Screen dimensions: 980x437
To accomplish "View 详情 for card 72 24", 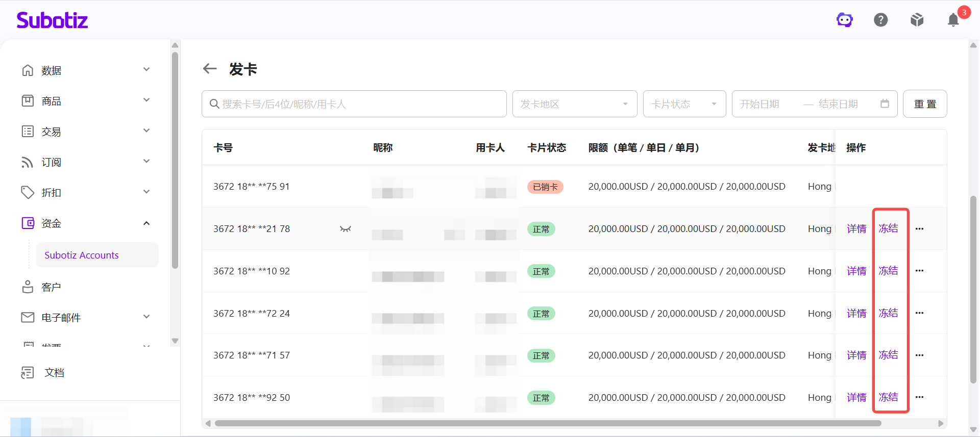I will 856,313.
